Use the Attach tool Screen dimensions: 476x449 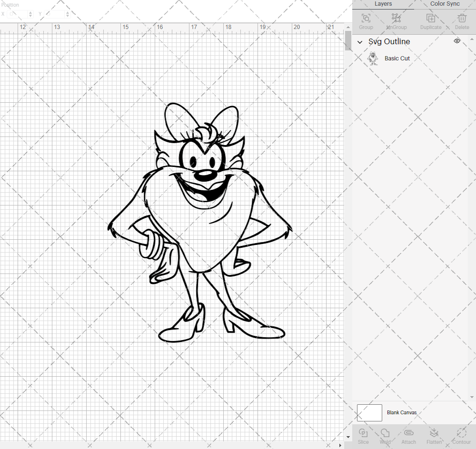pos(408,435)
